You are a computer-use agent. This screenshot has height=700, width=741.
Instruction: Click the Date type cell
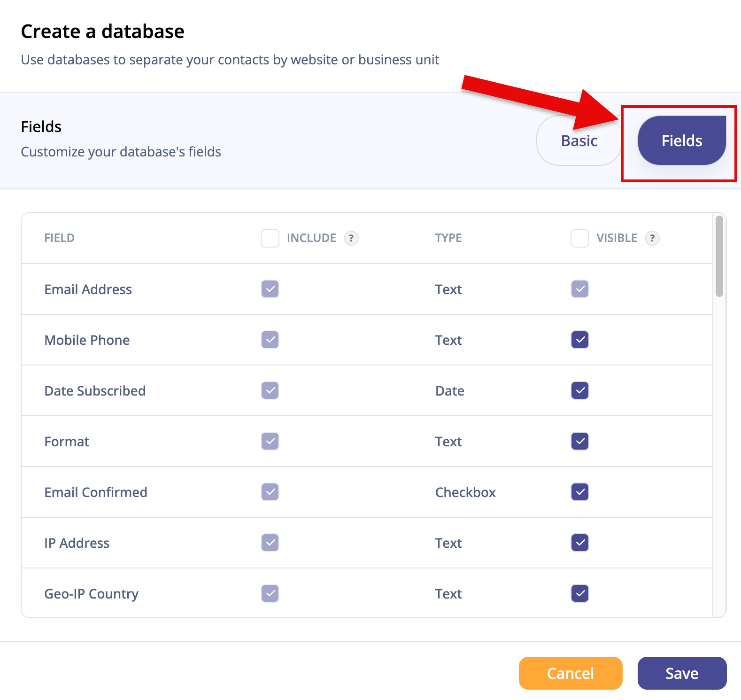[x=450, y=391]
